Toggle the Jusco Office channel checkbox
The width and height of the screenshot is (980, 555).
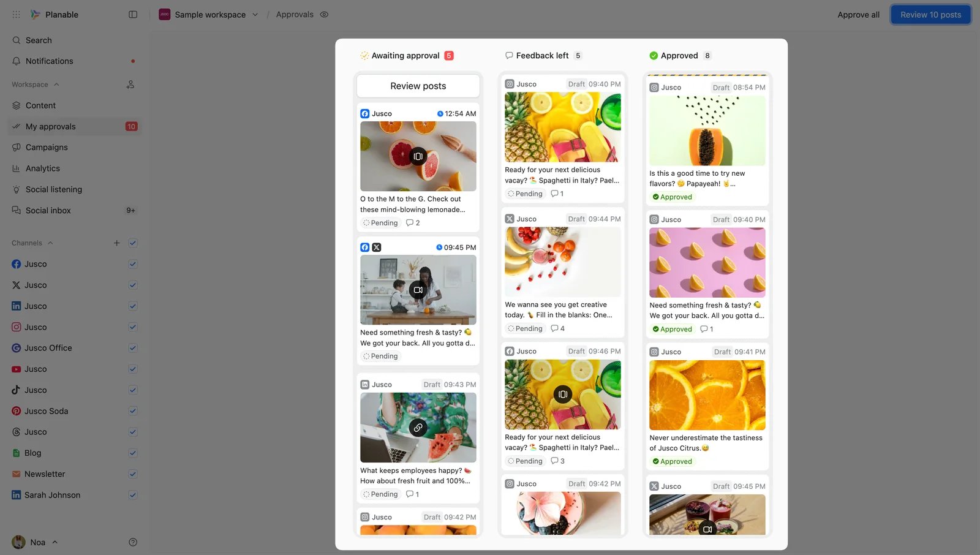133,348
